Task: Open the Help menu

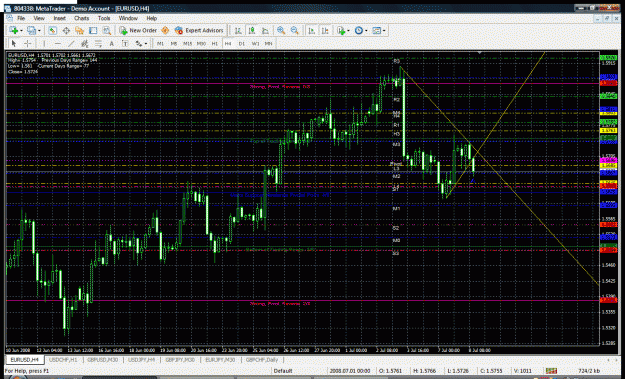Action: 151,18
